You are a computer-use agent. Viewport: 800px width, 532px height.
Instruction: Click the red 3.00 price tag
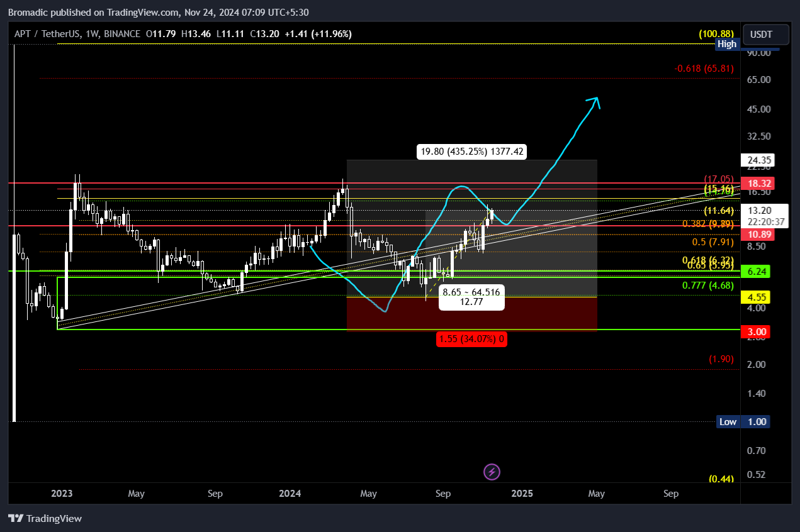tap(756, 331)
